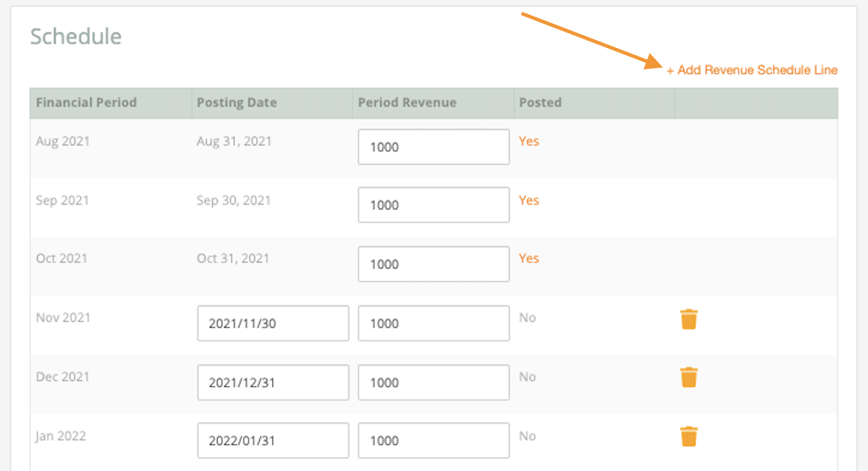Click the Aug 31, 2021 posting date

click(235, 142)
